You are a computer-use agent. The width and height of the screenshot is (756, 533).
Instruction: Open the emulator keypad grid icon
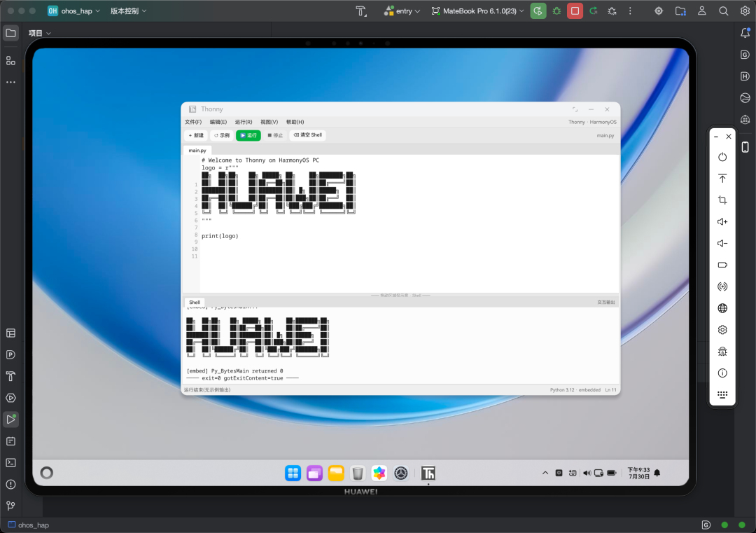tap(722, 394)
